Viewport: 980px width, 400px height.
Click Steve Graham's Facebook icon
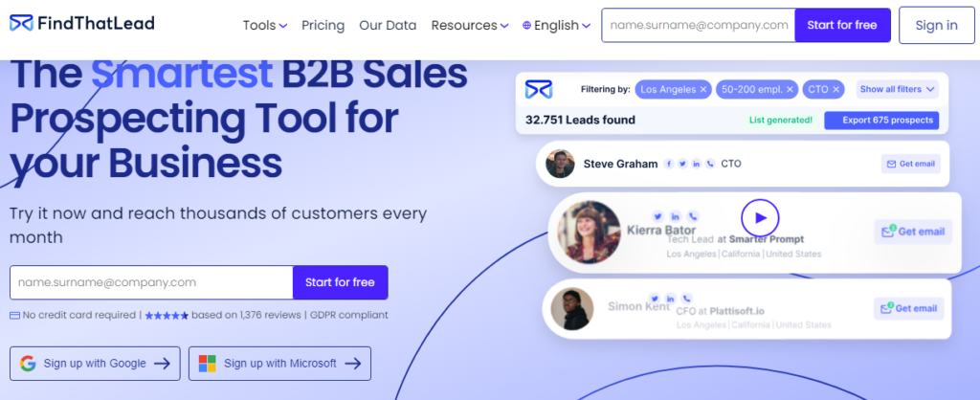669,164
